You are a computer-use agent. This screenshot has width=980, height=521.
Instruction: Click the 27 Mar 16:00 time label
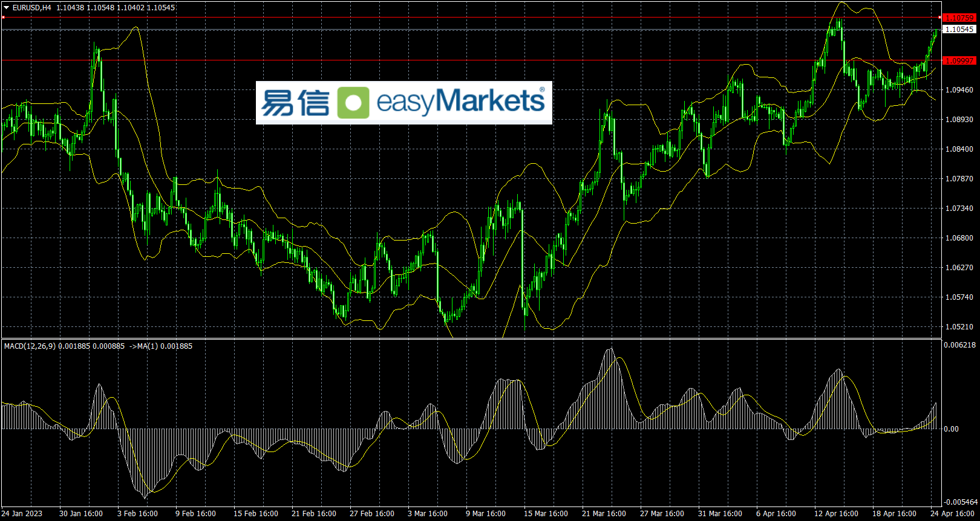(x=662, y=514)
